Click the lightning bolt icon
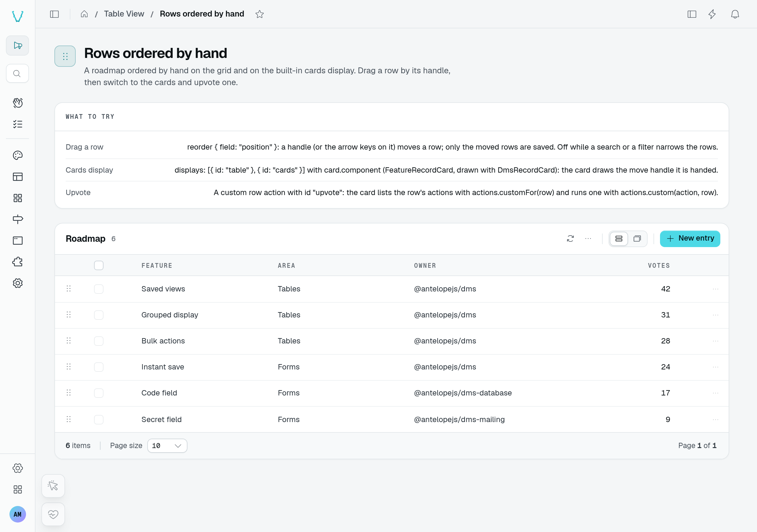This screenshot has width=757, height=532. (x=712, y=14)
